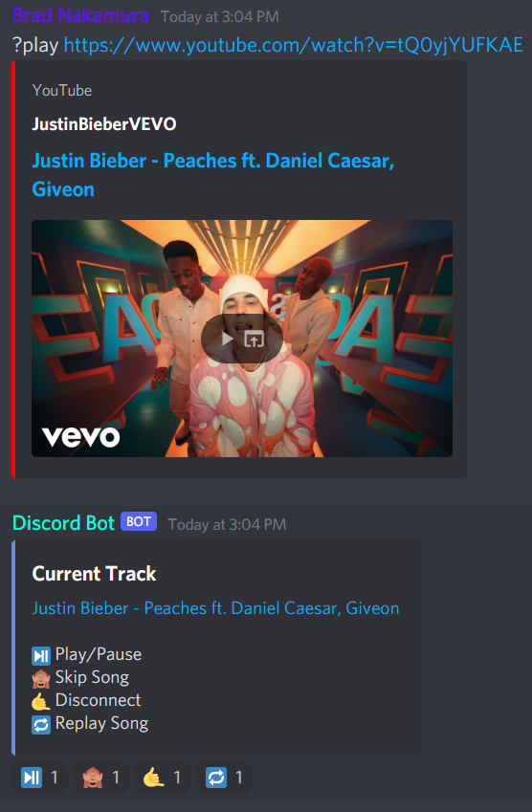Viewport: 532px width, 812px height.
Task: Click the play icon on video thumbnail
Action: tap(228, 340)
